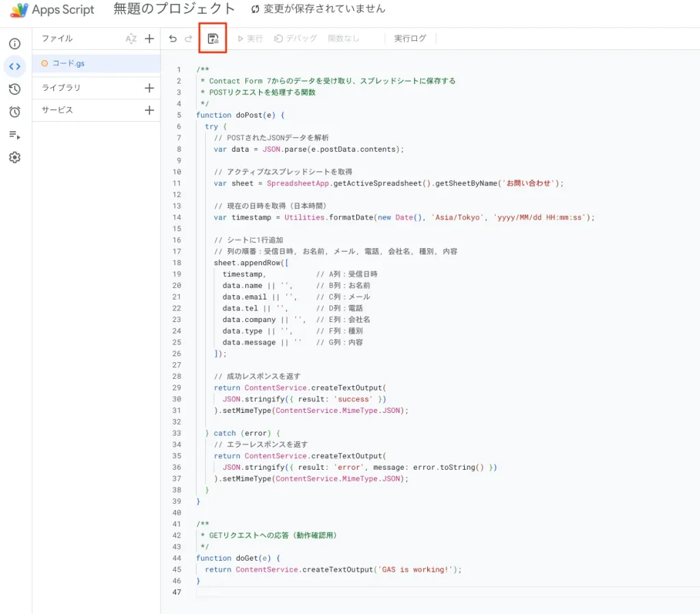Open the 関数なし function dropdown
The image size is (700, 614).
point(344,39)
